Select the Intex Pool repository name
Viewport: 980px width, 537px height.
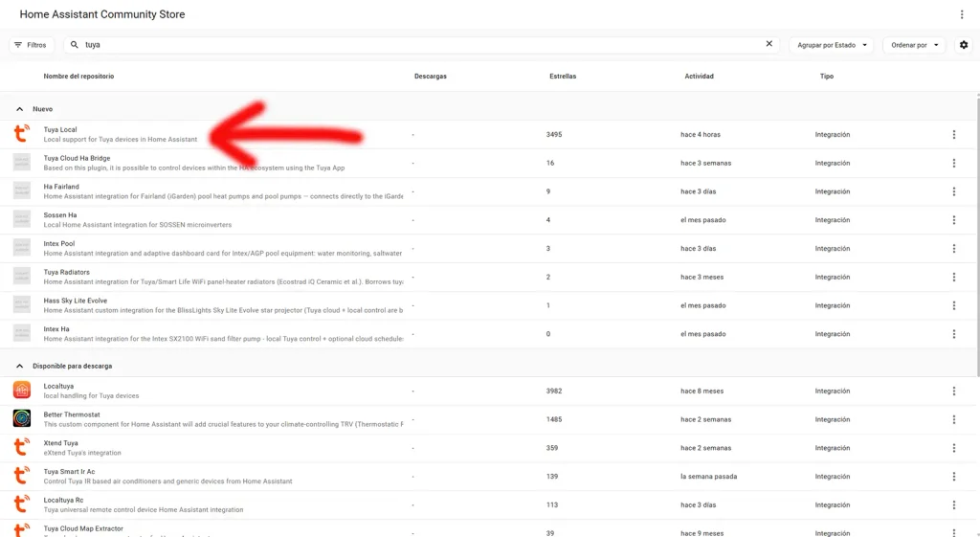pyautogui.click(x=58, y=244)
